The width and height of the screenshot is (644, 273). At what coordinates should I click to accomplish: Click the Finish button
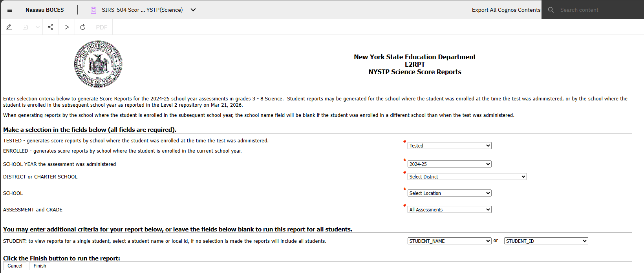pyautogui.click(x=40, y=266)
